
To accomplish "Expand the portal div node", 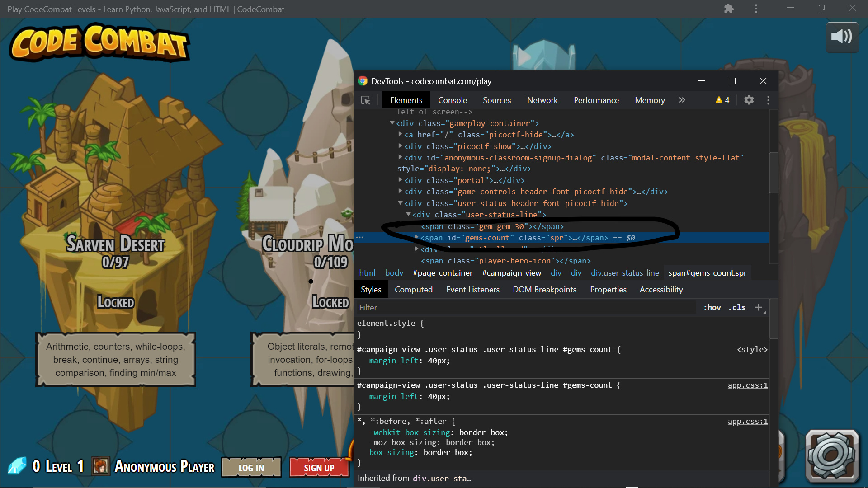I will pyautogui.click(x=400, y=180).
